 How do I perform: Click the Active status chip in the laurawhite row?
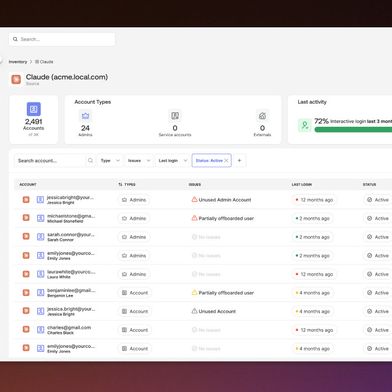click(x=378, y=274)
